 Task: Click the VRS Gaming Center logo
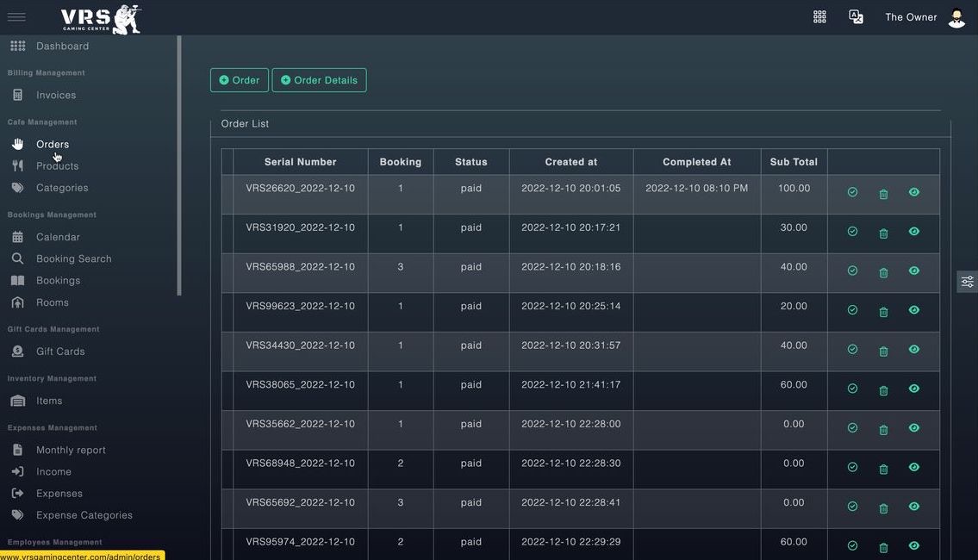click(101, 19)
